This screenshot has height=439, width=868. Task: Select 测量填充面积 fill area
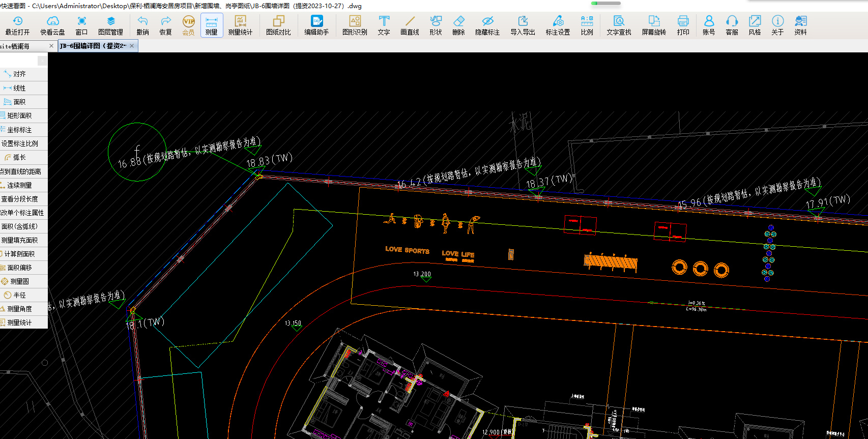pyautogui.click(x=24, y=240)
